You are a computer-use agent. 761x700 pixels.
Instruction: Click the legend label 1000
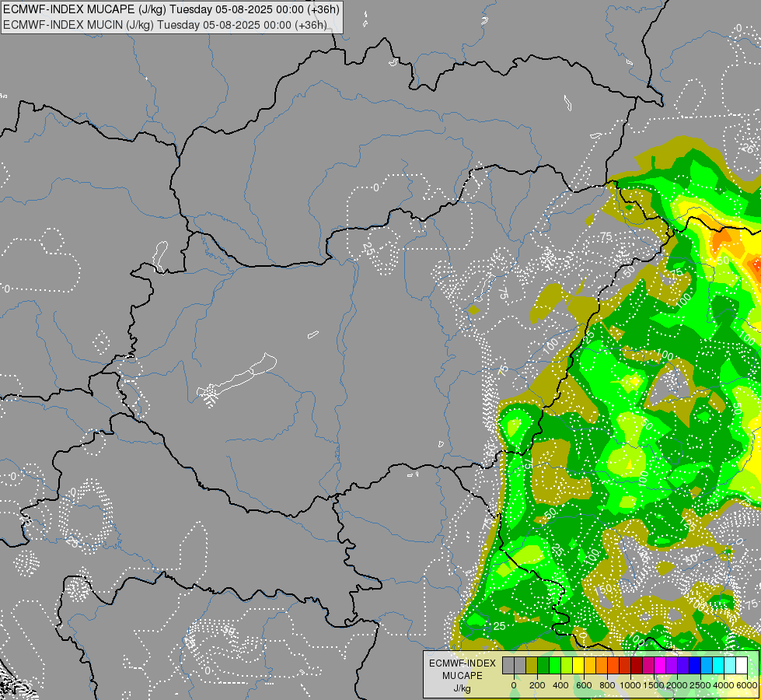[x=630, y=685]
